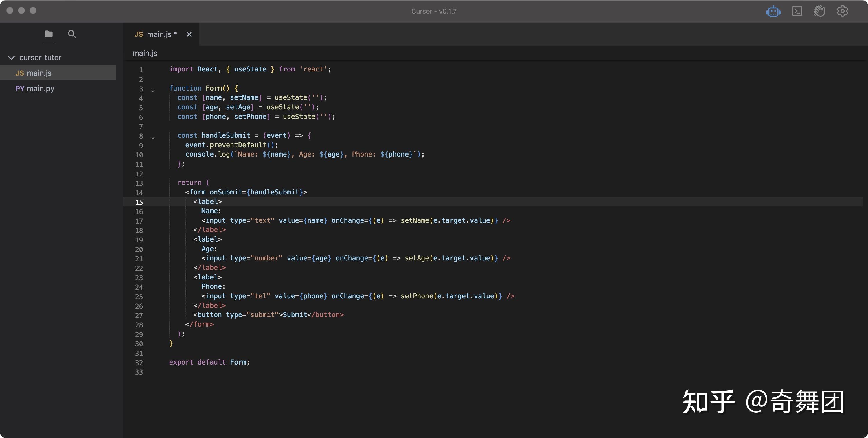Open main.py in the file tree
Image resolution: width=868 pixels, height=438 pixels.
pyautogui.click(x=41, y=89)
